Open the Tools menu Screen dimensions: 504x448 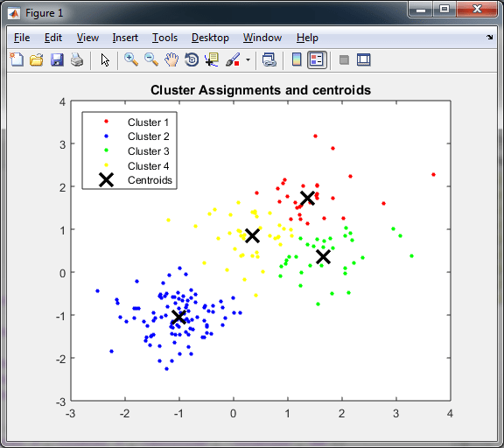click(164, 38)
